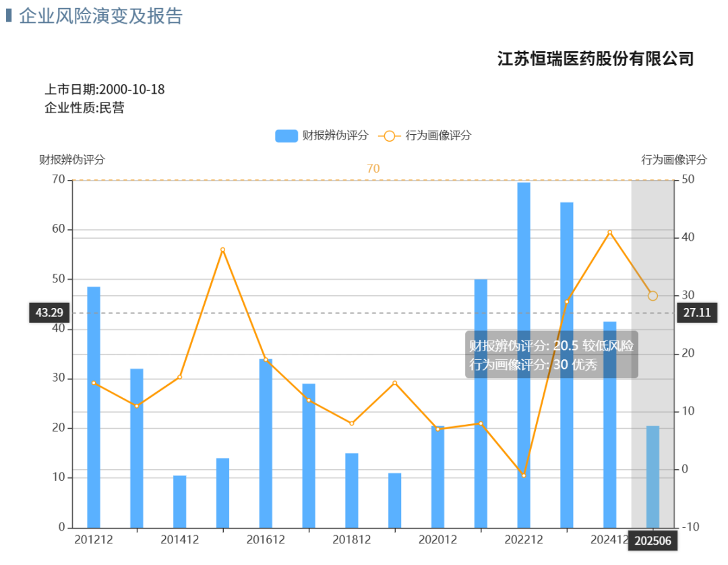The image size is (728, 565).
Task: Click the bar above 201612 label
Action: point(266,444)
